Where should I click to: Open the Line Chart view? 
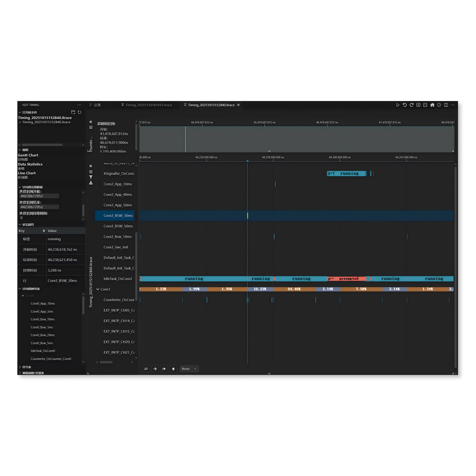pyautogui.click(x=27, y=173)
